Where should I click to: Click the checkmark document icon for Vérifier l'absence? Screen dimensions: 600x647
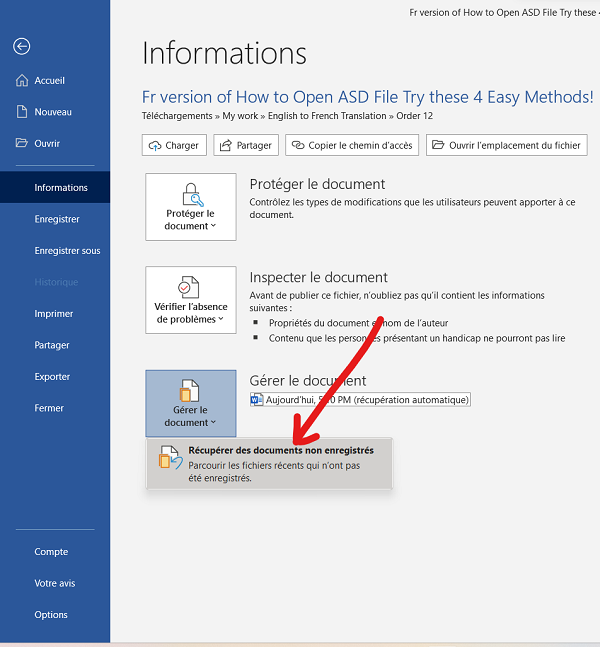pyautogui.click(x=189, y=287)
